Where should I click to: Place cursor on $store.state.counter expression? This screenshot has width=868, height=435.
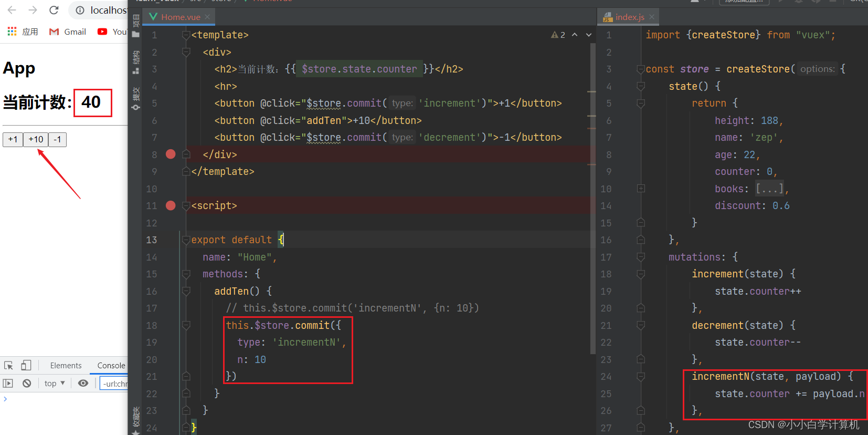(x=359, y=69)
